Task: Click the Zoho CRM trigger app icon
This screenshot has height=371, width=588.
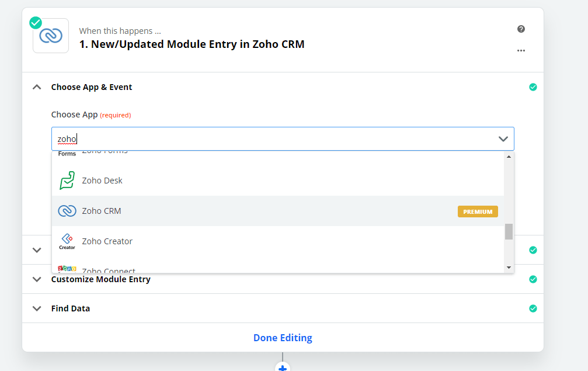Action: (51, 36)
